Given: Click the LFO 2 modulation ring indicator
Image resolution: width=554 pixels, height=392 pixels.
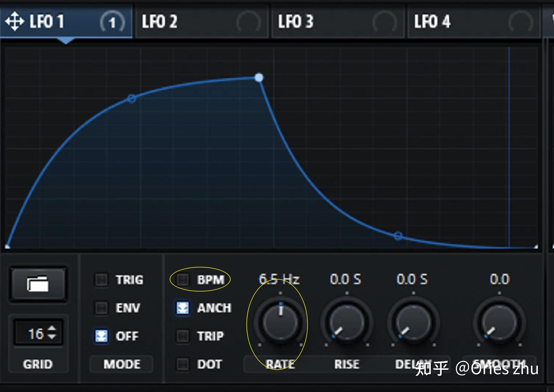Looking at the screenshot, I should click(248, 22).
